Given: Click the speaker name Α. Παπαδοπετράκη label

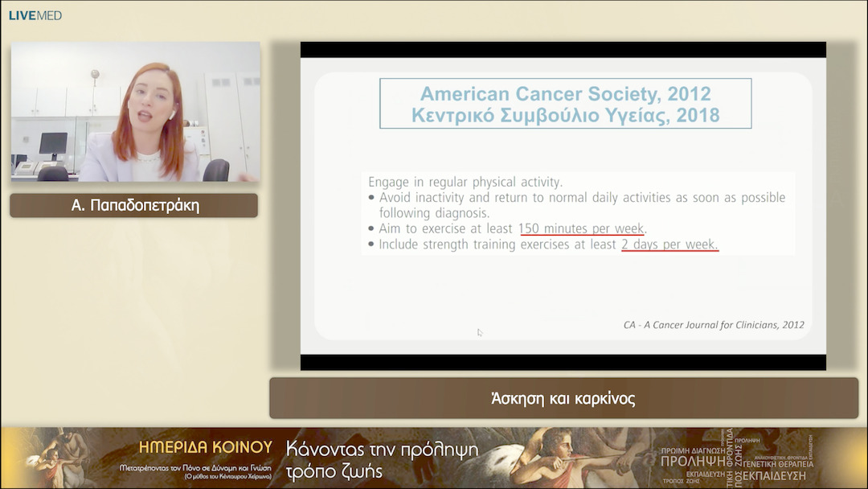Looking at the screenshot, I should coord(134,206).
